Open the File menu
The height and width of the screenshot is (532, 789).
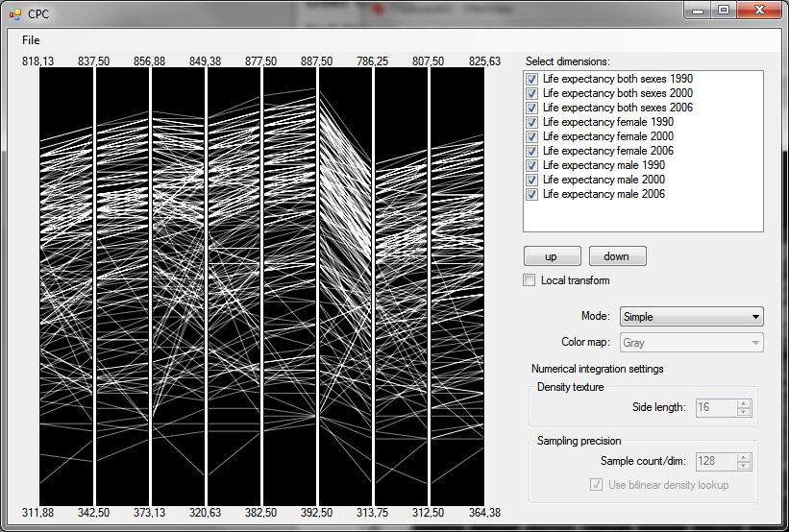(x=31, y=40)
